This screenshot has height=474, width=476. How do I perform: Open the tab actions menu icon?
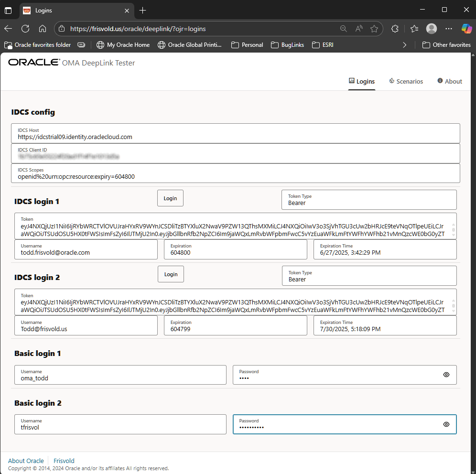coord(8,11)
